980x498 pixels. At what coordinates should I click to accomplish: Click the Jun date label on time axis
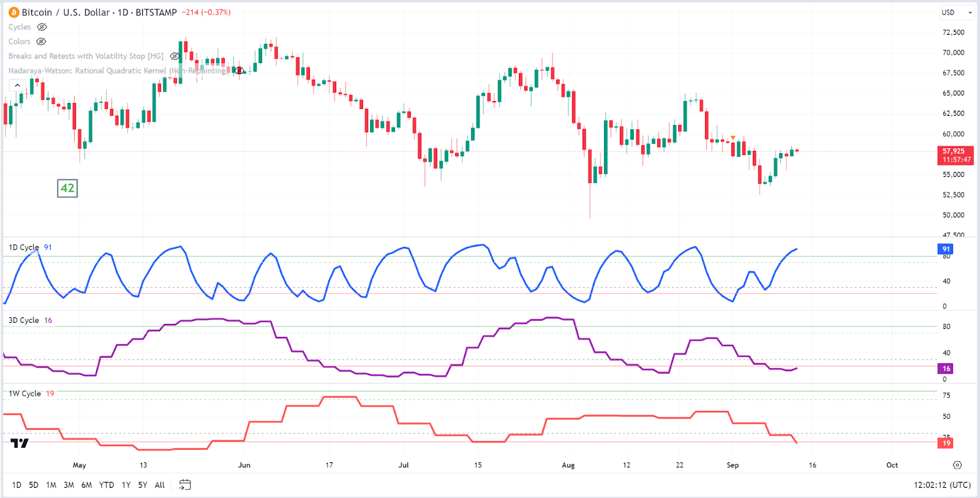click(x=244, y=465)
